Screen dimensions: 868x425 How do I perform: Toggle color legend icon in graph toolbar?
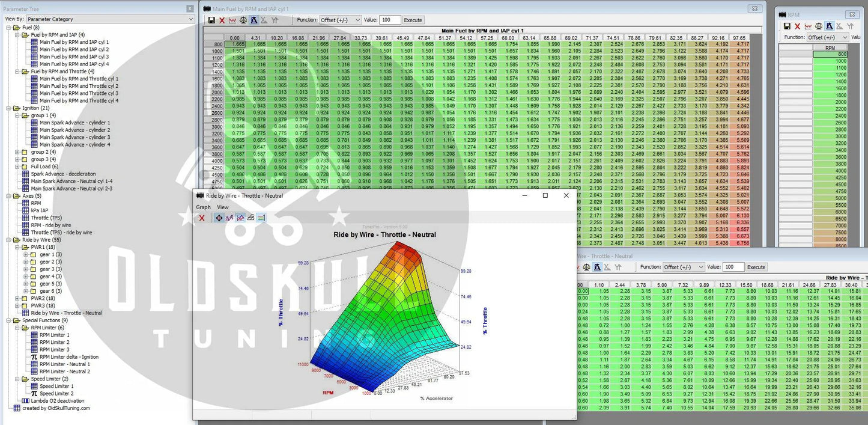261,218
